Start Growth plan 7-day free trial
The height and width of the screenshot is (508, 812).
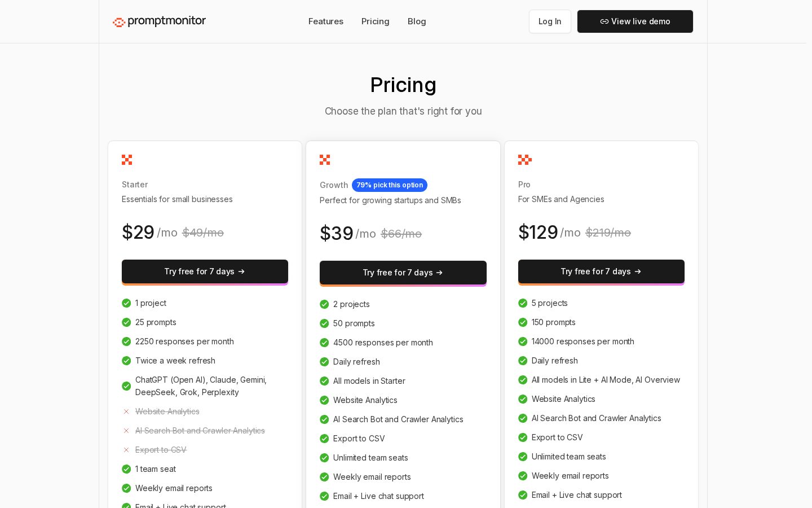403,273
